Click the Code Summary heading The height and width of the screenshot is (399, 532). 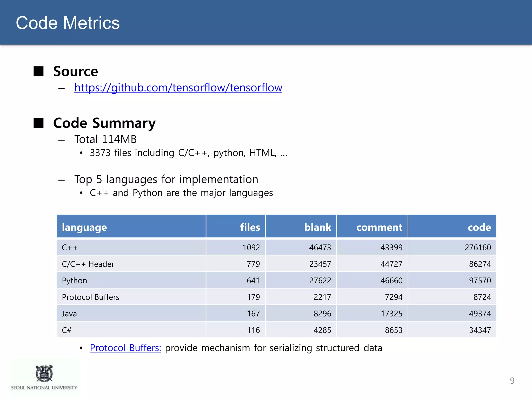(x=104, y=123)
